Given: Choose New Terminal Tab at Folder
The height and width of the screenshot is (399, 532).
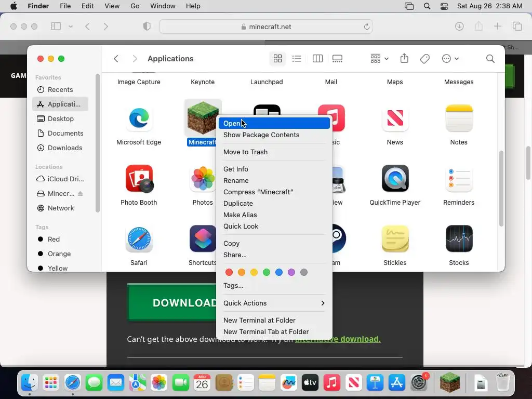Looking at the screenshot, I should pyautogui.click(x=274, y=332).
